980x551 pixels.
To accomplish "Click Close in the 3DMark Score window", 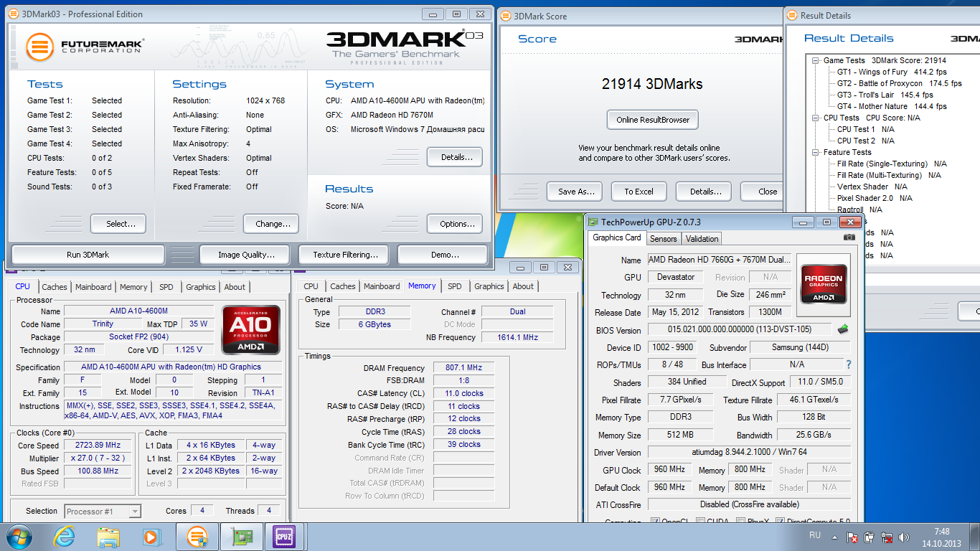I will [x=763, y=192].
